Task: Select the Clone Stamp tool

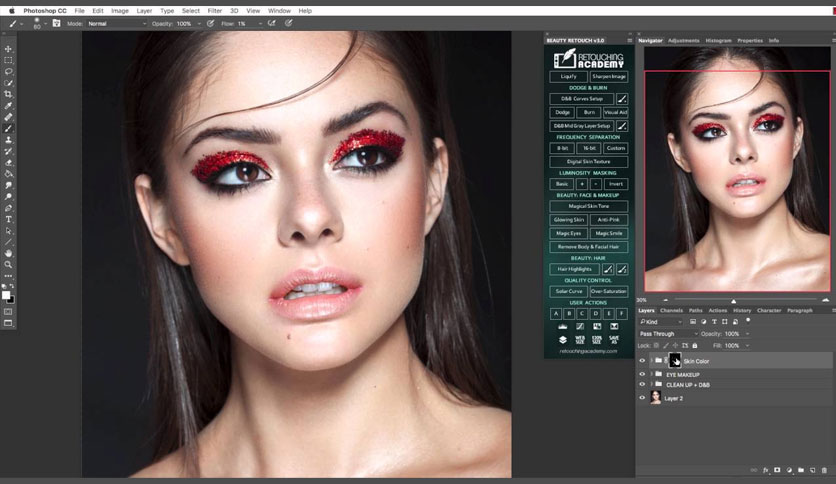Action: [9, 140]
